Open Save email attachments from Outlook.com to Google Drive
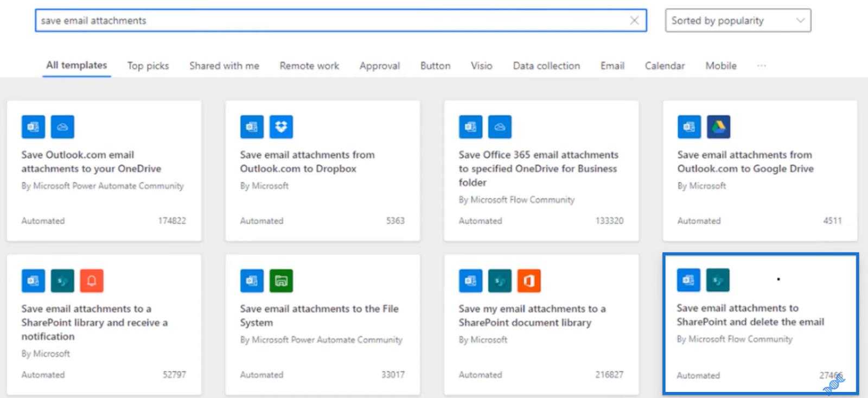This screenshot has width=868, height=398. pyautogui.click(x=760, y=170)
